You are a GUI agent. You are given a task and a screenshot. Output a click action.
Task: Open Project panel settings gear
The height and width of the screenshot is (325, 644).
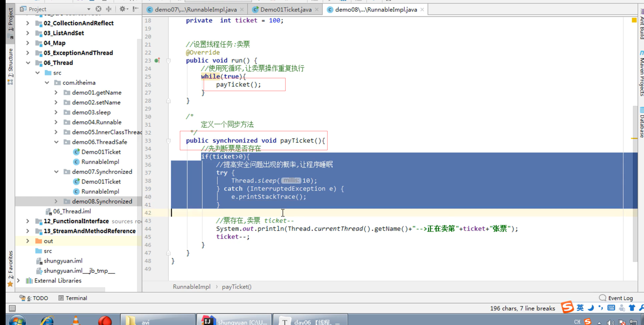pyautogui.click(x=122, y=9)
